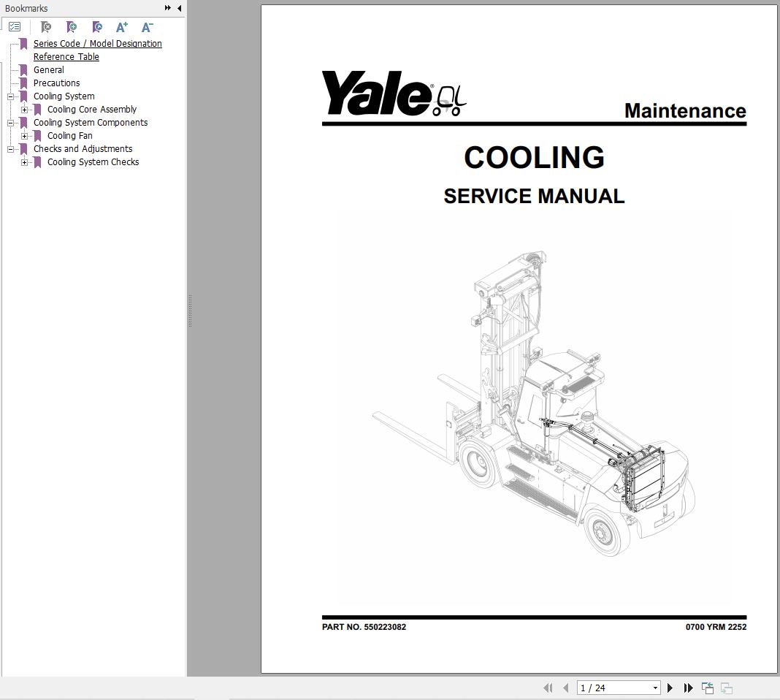The width and height of the screenshot is (780, 700).
Task: Select the Cooling System bookmark
Action: coord(64,96)
